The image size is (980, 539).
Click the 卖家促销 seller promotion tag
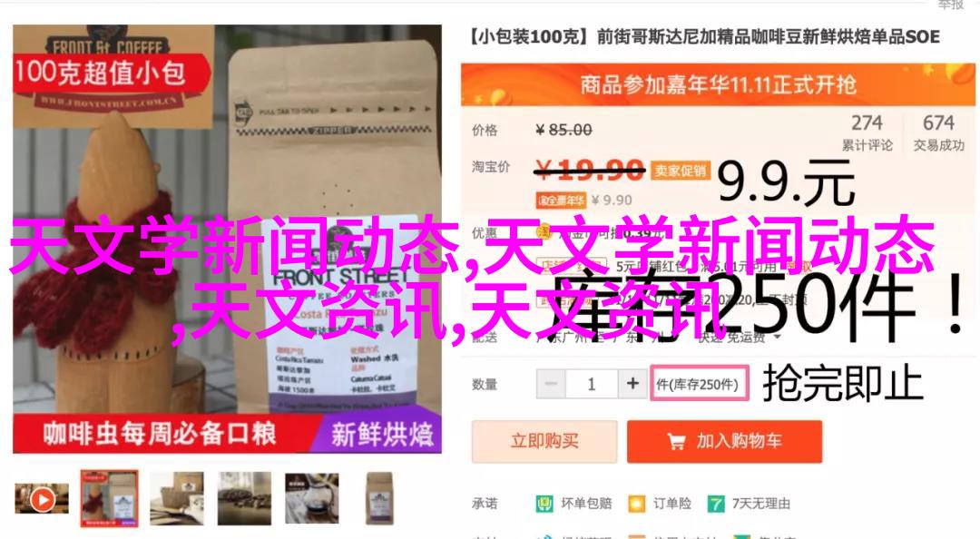click(x=680, y=171)
